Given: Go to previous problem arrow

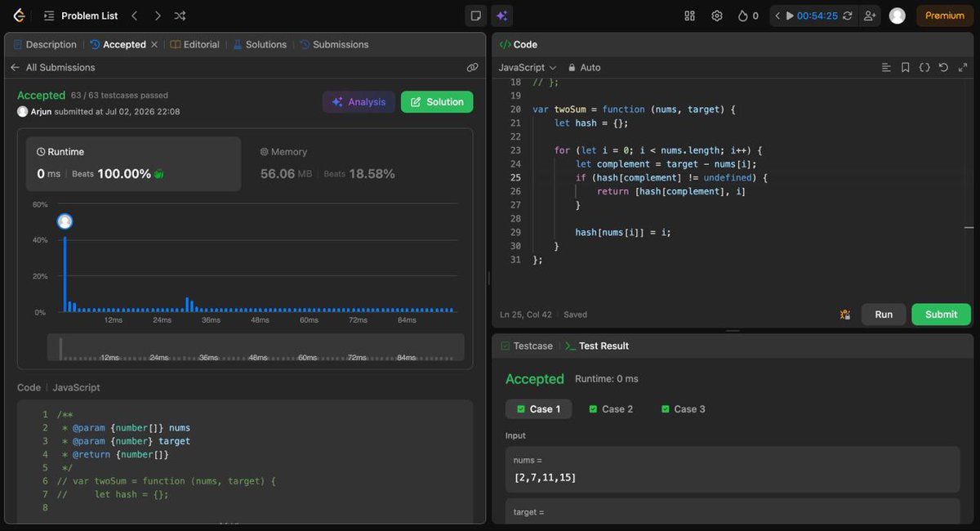Looking at the screenshot, I should (x=135, y=16).
